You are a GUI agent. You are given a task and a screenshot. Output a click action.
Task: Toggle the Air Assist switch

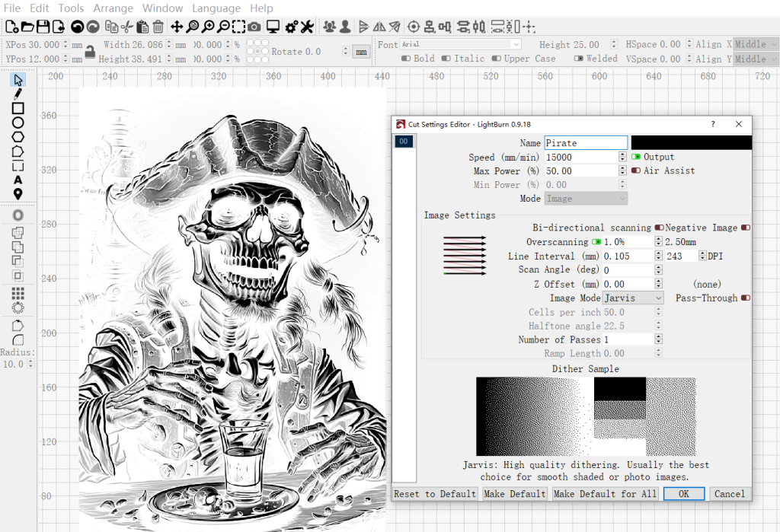click(636, 170)
